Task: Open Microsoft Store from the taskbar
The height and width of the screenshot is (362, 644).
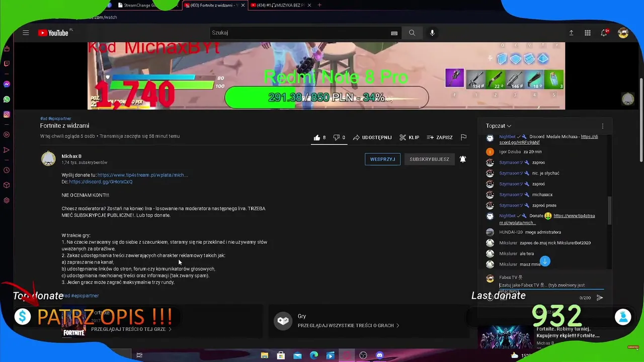Action: (x=281, y=355)
